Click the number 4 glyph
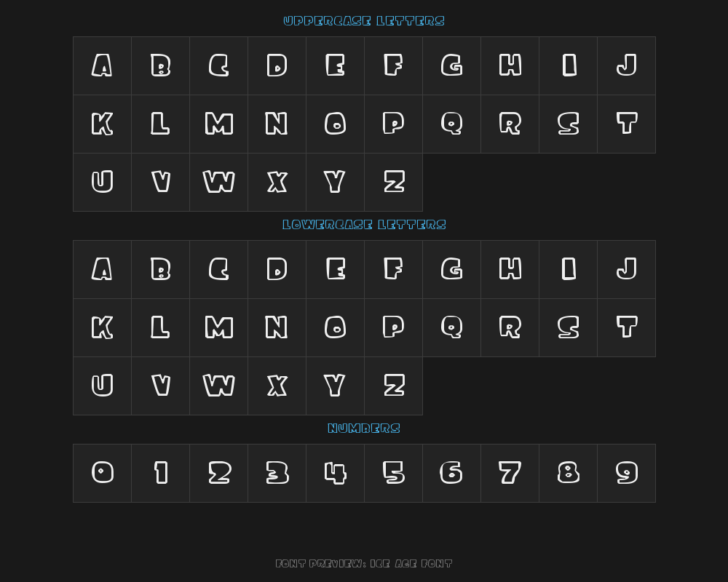The image size is (728, 582). click(335, 473)
